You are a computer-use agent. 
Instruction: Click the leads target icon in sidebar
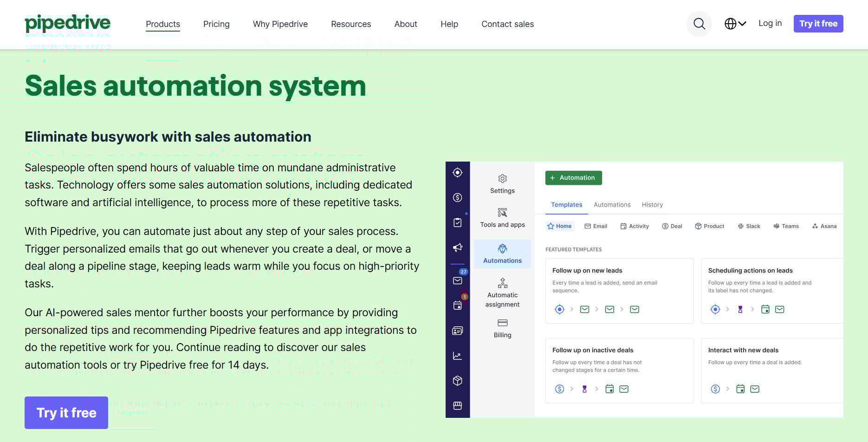tap(458, 173)
